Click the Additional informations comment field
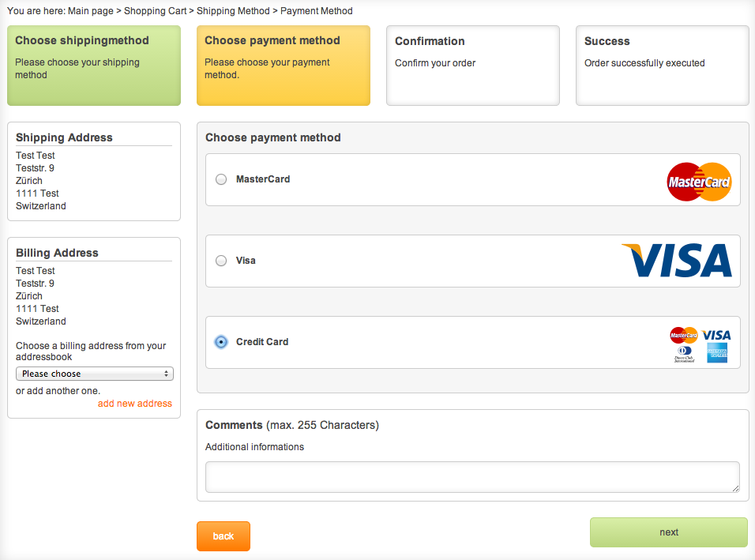 coord(472,477)
